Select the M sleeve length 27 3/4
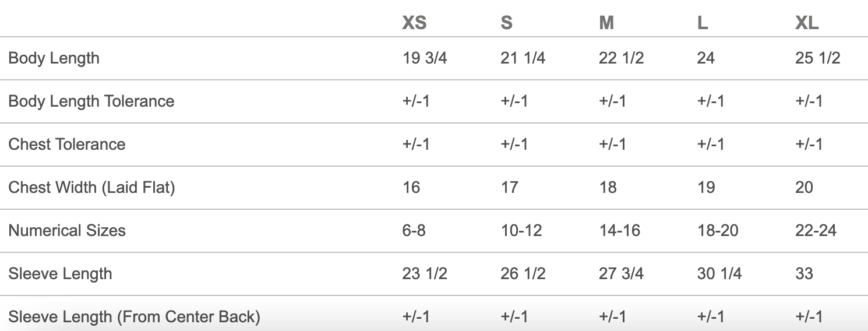 coord(621,274)
